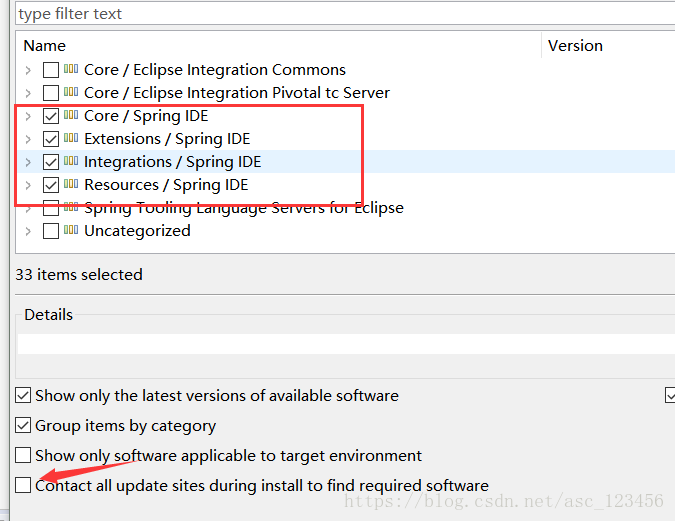Uncheck the Resources / Spring IDE checkbox

[51, 185]
